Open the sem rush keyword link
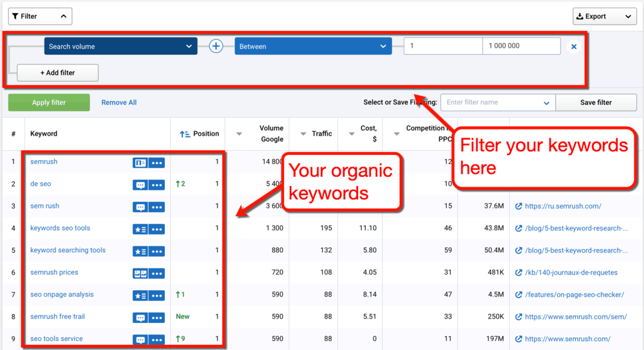The width and height of the screenshot is (644, 350). (45, 206)
